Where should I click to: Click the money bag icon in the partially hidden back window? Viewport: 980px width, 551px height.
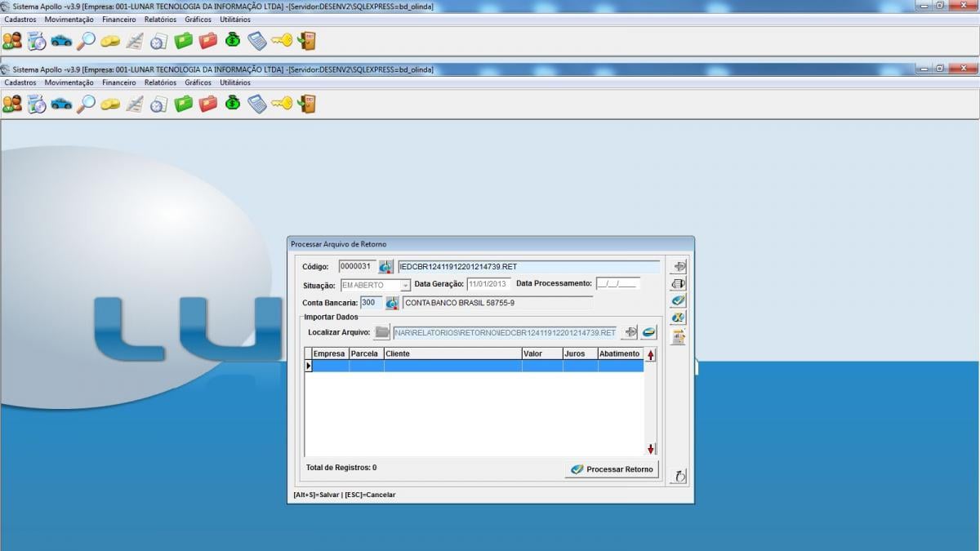coord(233,40)
